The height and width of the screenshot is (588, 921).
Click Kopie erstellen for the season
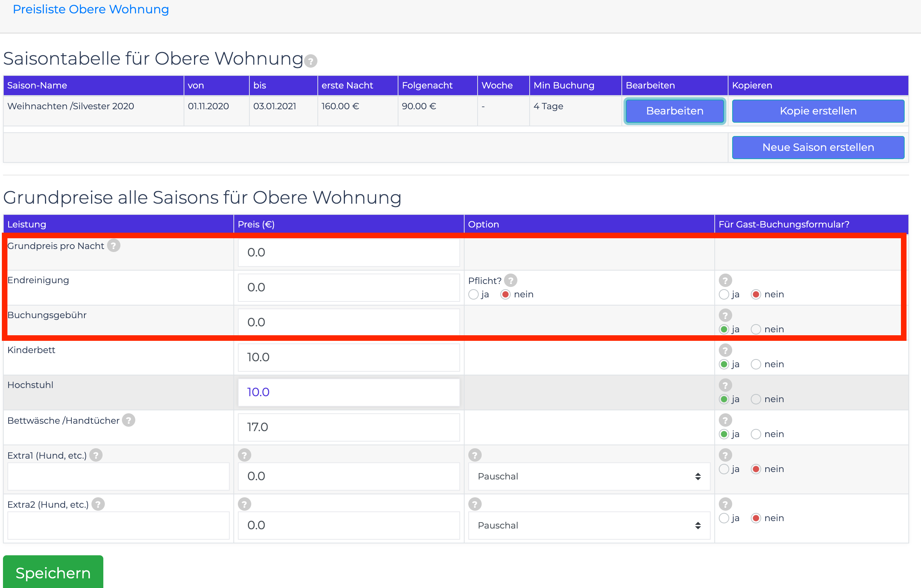[x=818, y=111]
